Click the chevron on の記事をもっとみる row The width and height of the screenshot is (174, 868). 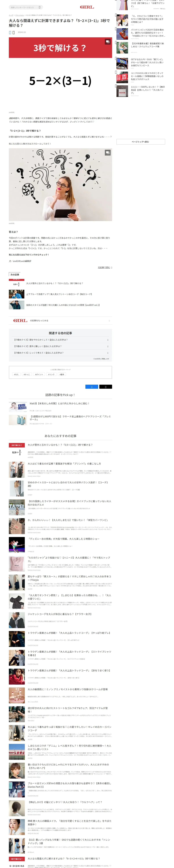tap(109, 321)
